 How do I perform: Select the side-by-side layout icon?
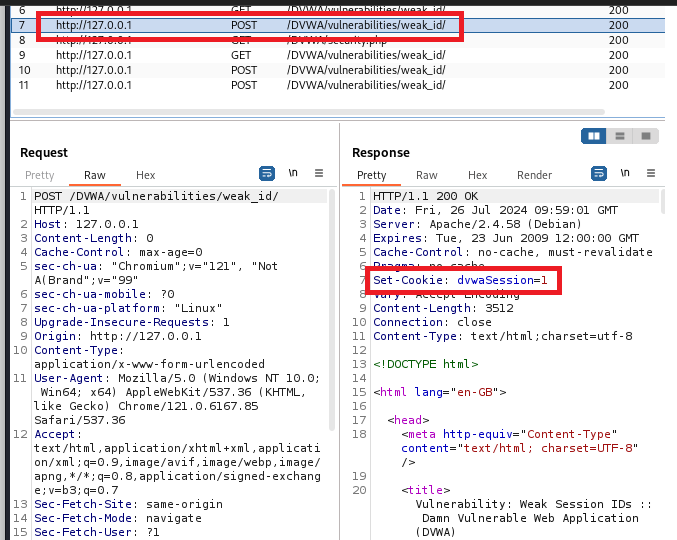[x=594, y=136]
